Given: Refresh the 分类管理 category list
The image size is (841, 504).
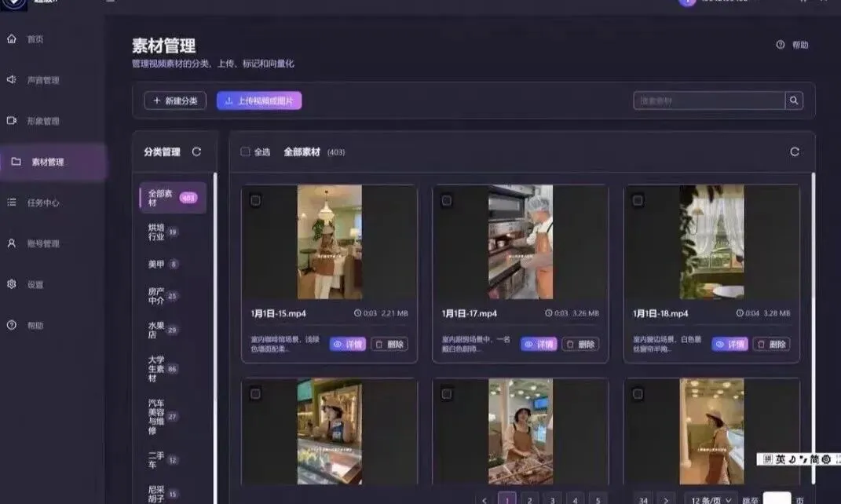Looking at the screenshot, I should pos(197,152).
